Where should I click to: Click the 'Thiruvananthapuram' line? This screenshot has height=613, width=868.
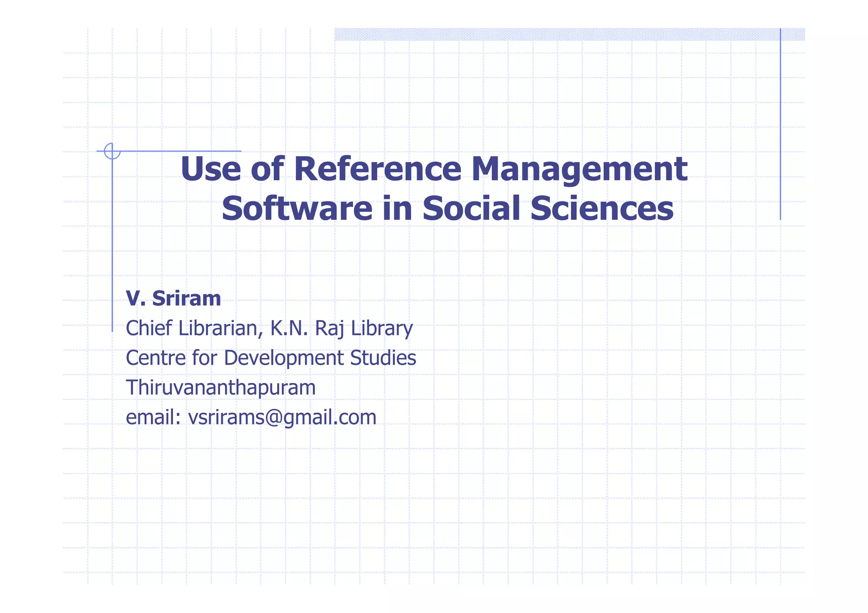click(221, 388)
